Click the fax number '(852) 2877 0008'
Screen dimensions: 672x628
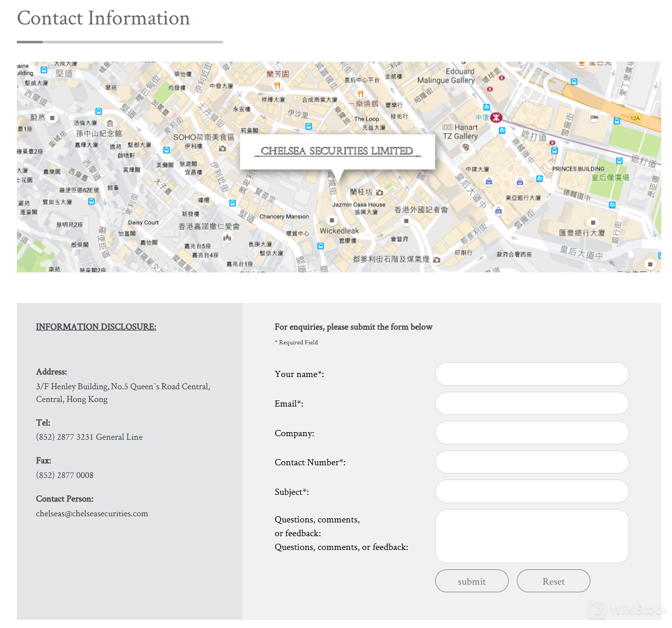(65, 475)
